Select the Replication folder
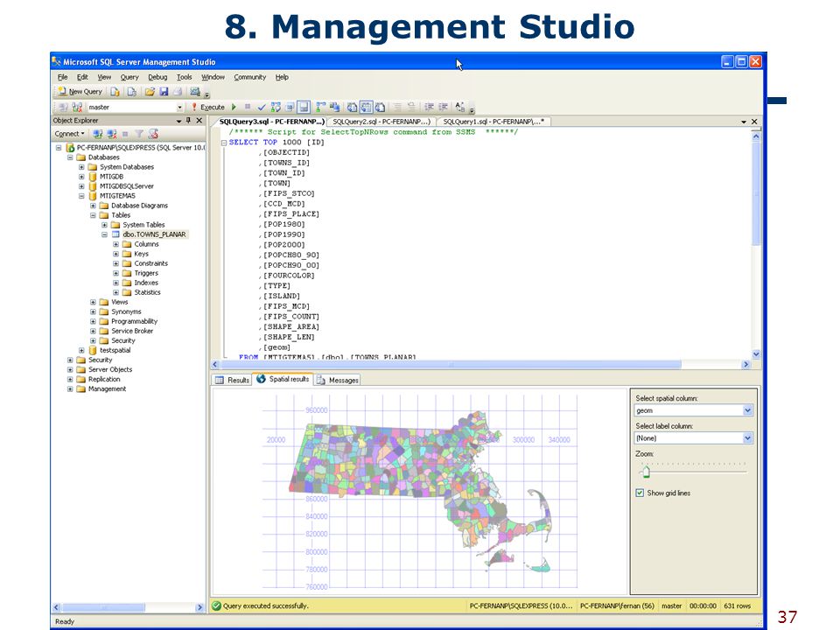The height and width of the screenshot is (630, 840). click(104, 379)
